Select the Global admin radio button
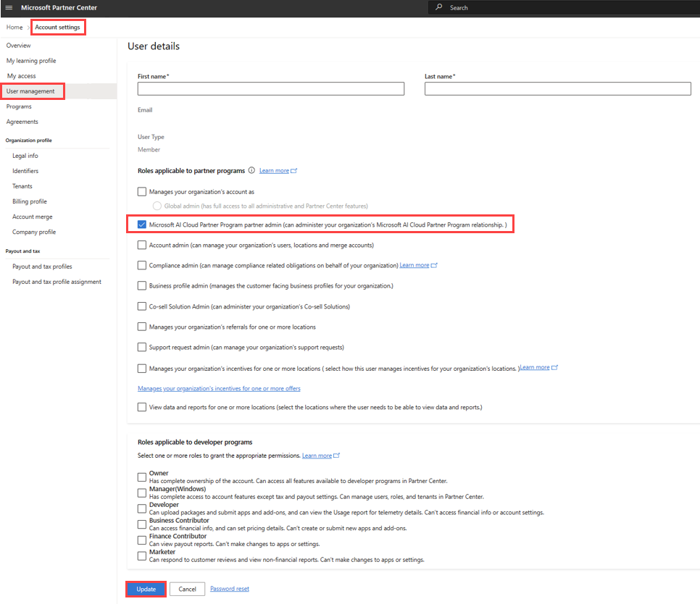Viewport: 700px width, 604px height. [x=156, y=206]
